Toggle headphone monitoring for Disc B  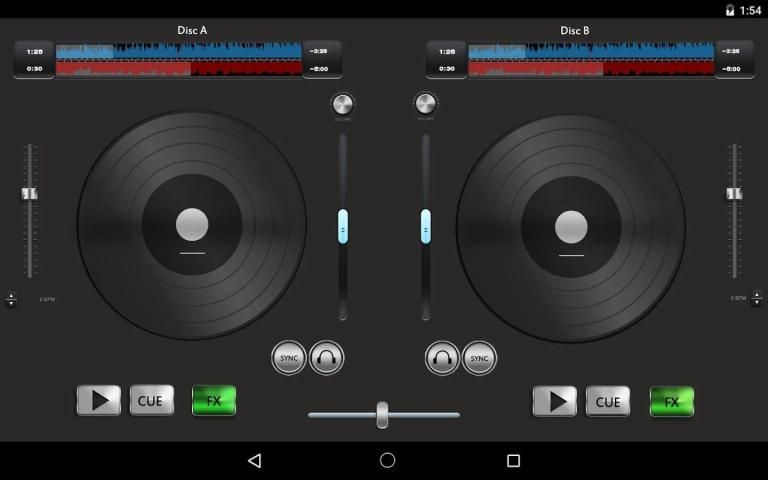point(442,357)
